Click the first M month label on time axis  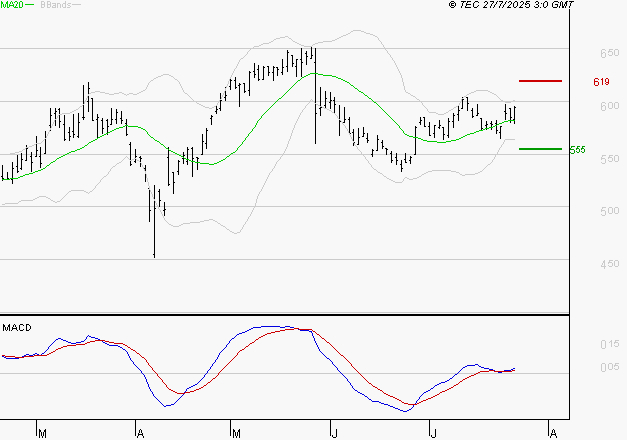pos(42,434)
